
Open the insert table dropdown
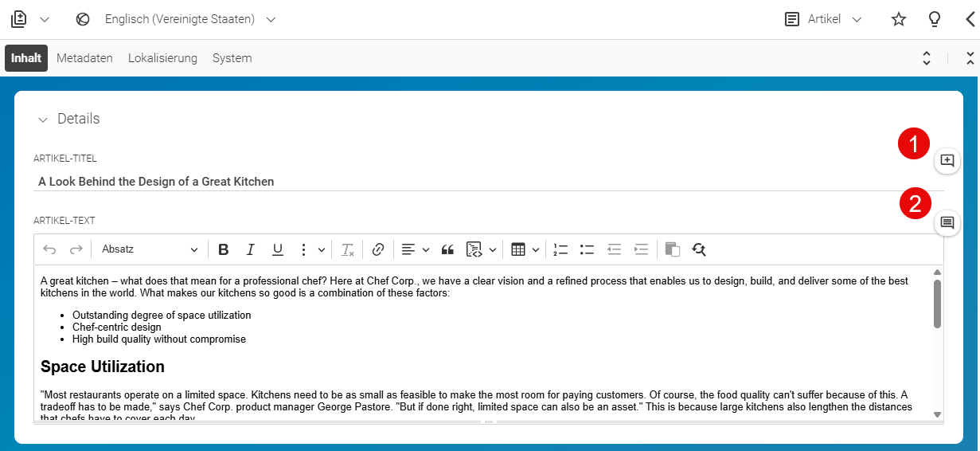525,249
